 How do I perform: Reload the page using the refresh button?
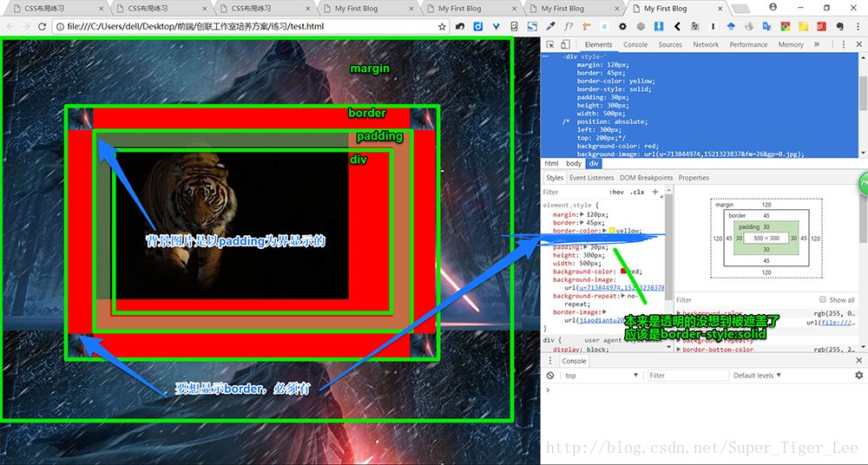pyautogui.click(x=42, y=27)
